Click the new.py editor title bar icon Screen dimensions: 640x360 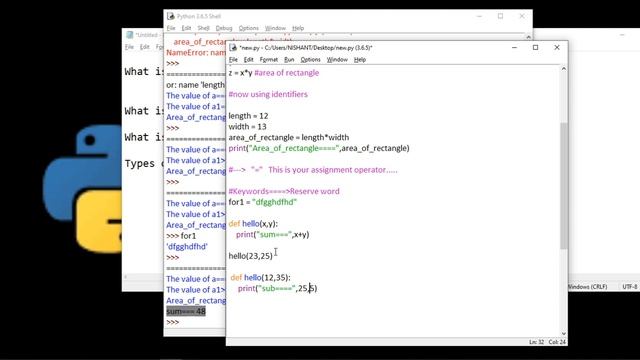click(x=233, y=48)
